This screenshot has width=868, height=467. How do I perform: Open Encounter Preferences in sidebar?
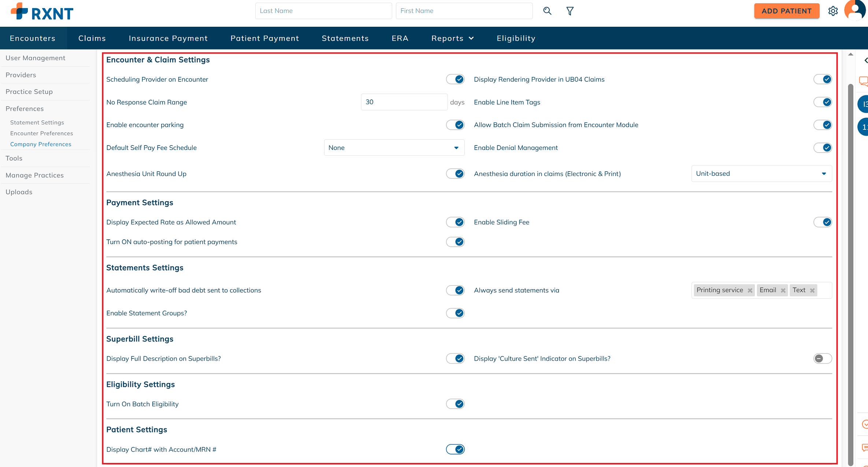pos(41,133)
